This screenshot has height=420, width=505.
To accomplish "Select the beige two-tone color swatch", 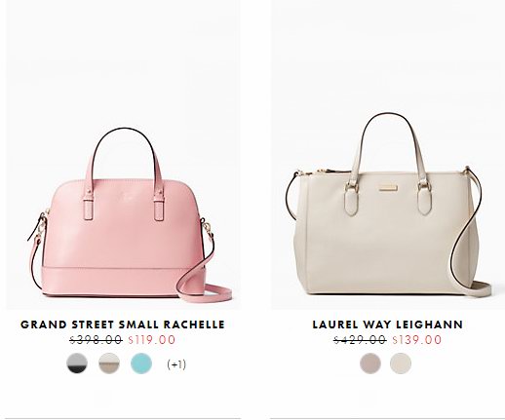I will coord(109,363).
